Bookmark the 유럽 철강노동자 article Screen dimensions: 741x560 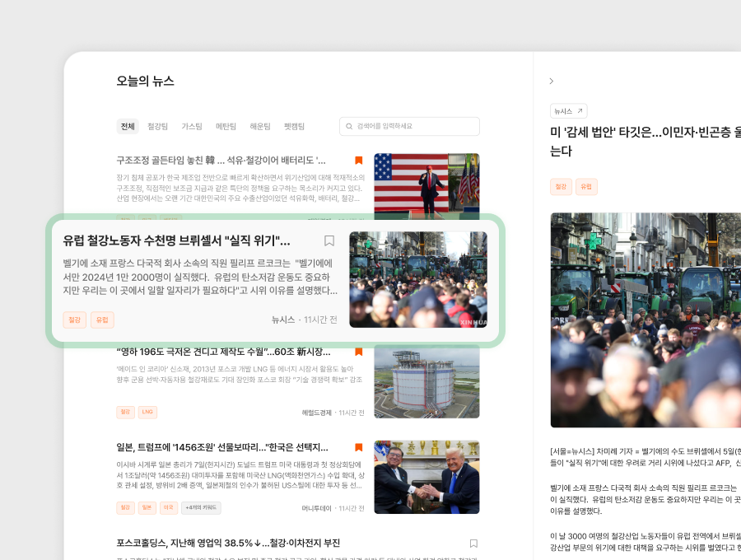[329, 241]
